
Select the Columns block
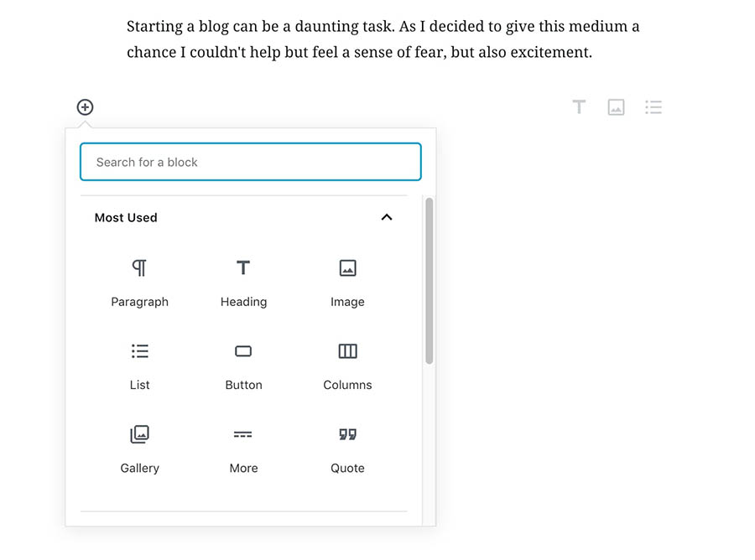tap(347, 366)
